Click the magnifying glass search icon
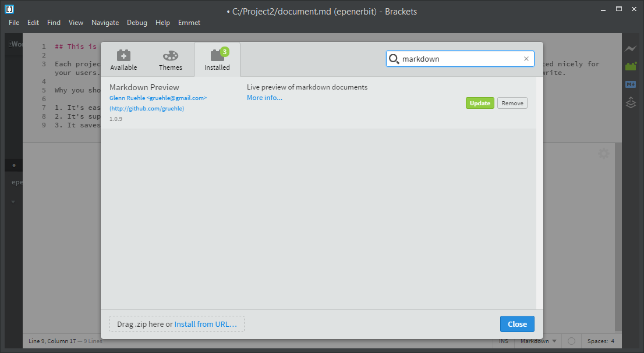The width and height of the screenshot is (644, 353). coord(394,59)
